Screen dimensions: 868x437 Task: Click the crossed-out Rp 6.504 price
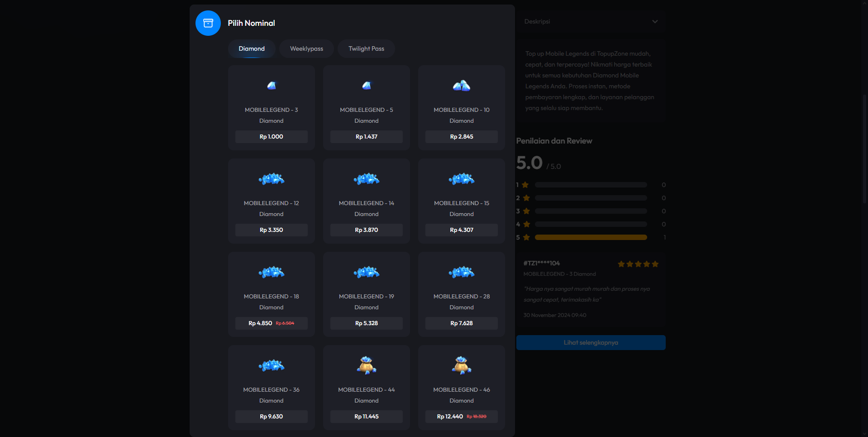(285, 323)
